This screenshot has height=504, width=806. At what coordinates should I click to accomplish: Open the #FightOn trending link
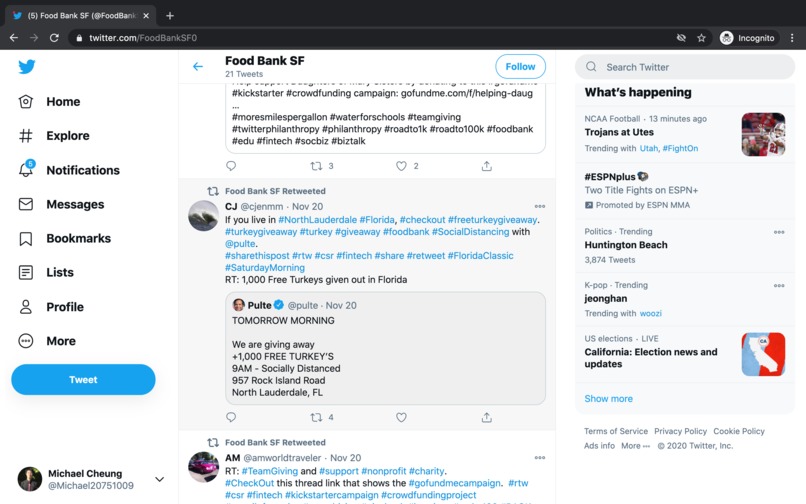(x=680, y=148)
